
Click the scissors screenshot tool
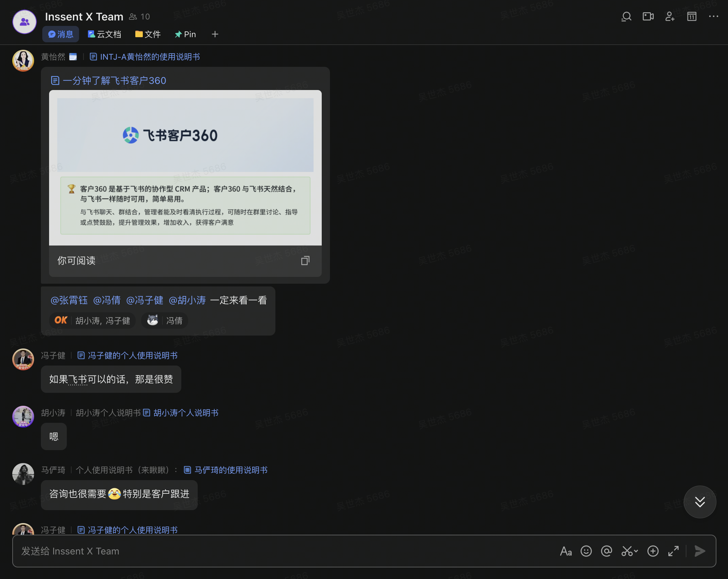(x=626, y=551)
